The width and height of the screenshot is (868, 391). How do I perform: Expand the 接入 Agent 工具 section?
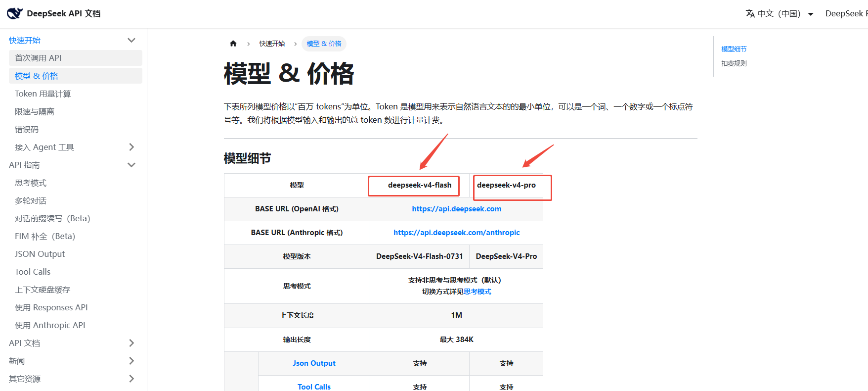click(x=131, y=147)
